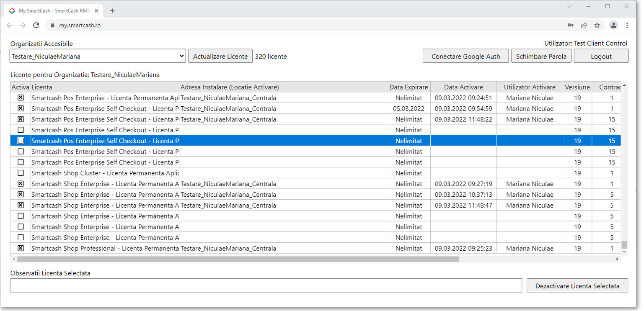Sort by the Licenta column header
Image resolution: width=644 pixels, height=311 pixels.
105,87
